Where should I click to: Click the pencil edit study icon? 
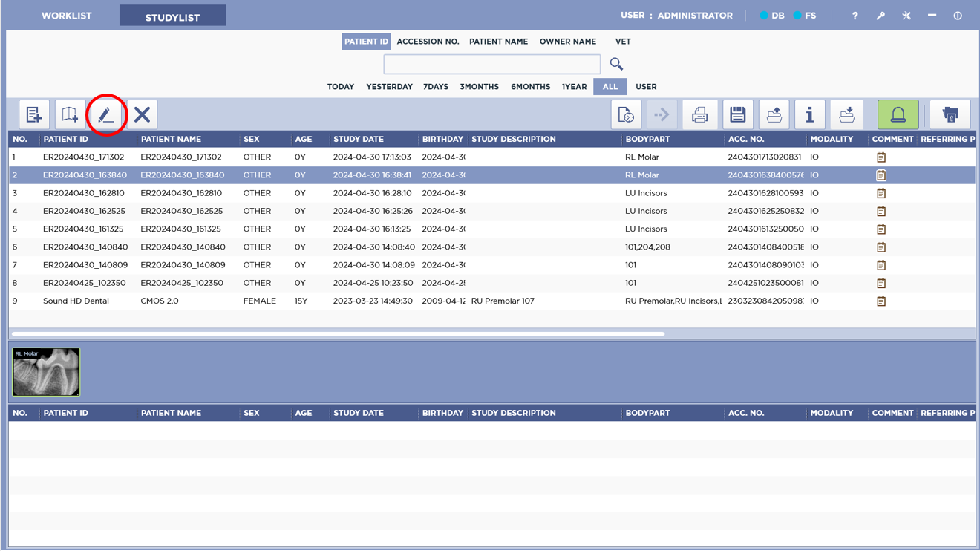[x=105, y=114]
